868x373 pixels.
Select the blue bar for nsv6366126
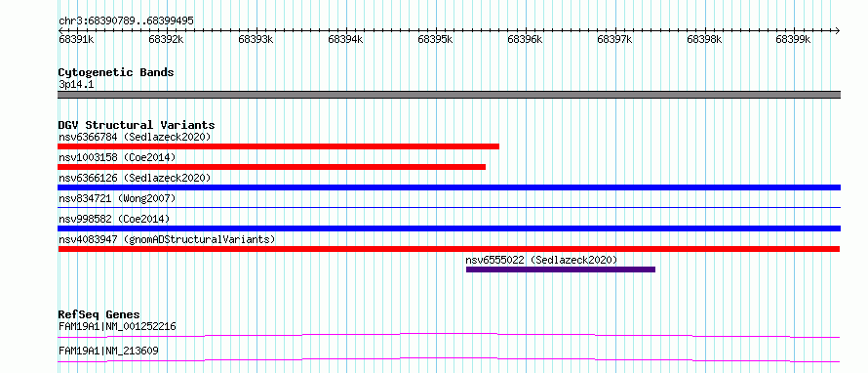point(449,187)
